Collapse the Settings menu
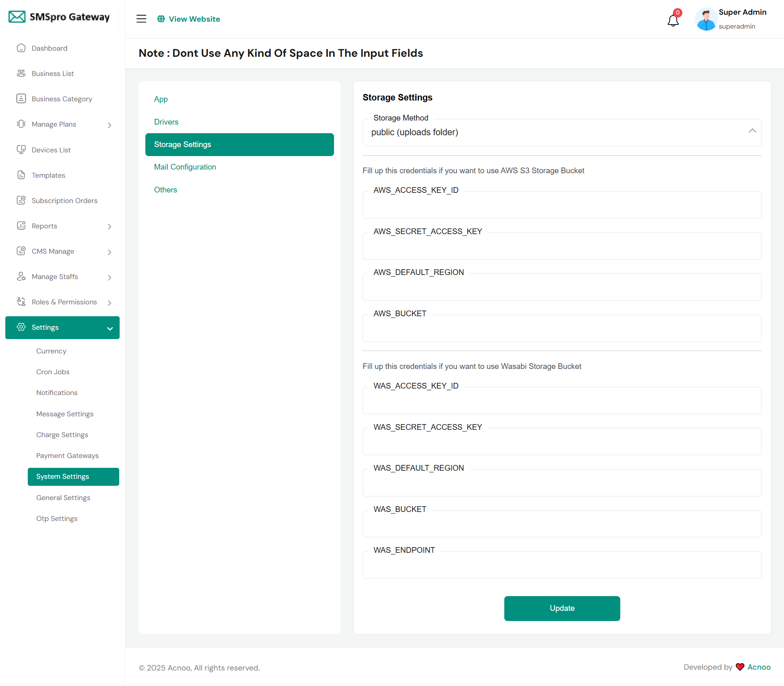The width and height of the screenshot is (784, 686). point(110,328)
